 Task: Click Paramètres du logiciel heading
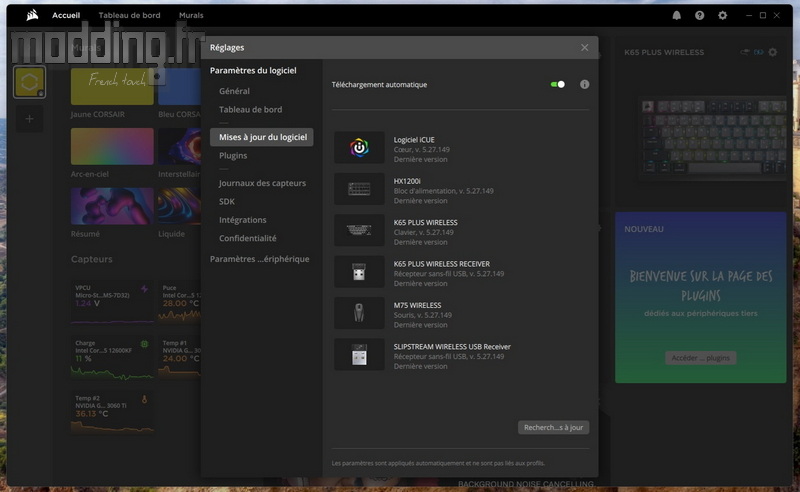(253, 70)
